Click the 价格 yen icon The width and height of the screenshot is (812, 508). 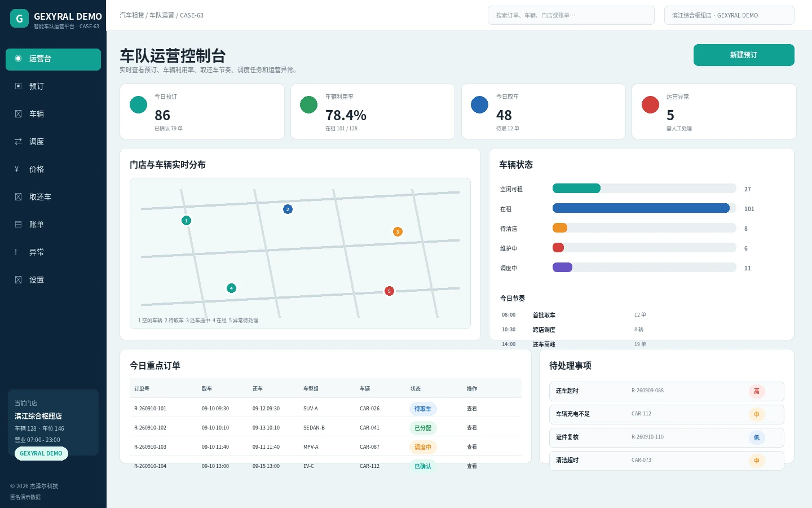click(x=17, y=169)
